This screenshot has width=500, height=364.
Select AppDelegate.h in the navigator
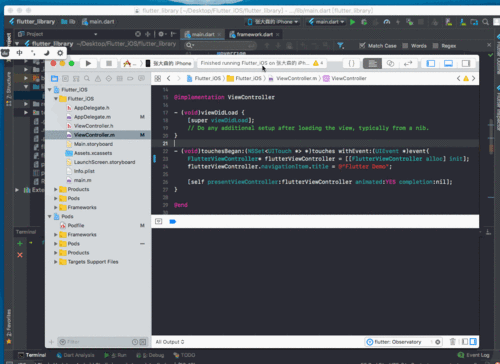(91, 108)
